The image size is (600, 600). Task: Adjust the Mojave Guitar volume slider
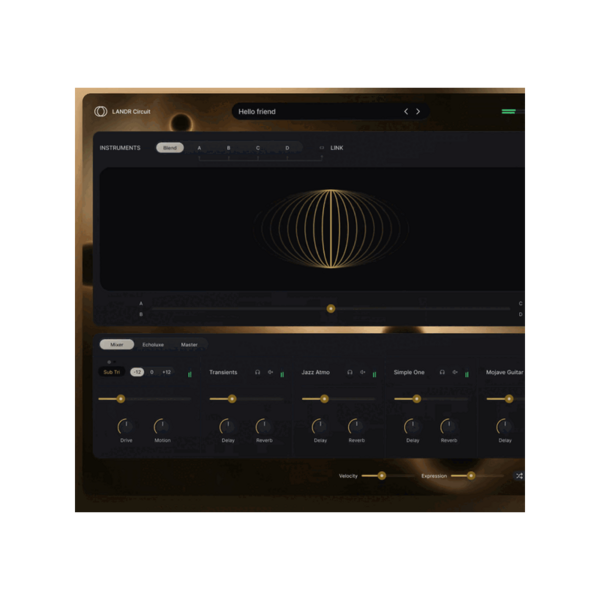coord(505,399)
